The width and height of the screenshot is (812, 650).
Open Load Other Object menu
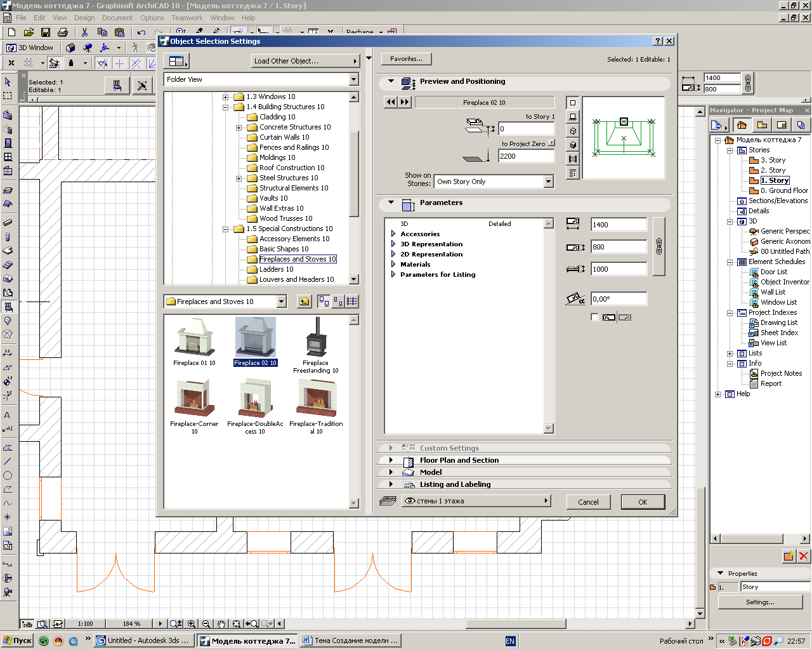pyautogui.click(x=305, y=61)
